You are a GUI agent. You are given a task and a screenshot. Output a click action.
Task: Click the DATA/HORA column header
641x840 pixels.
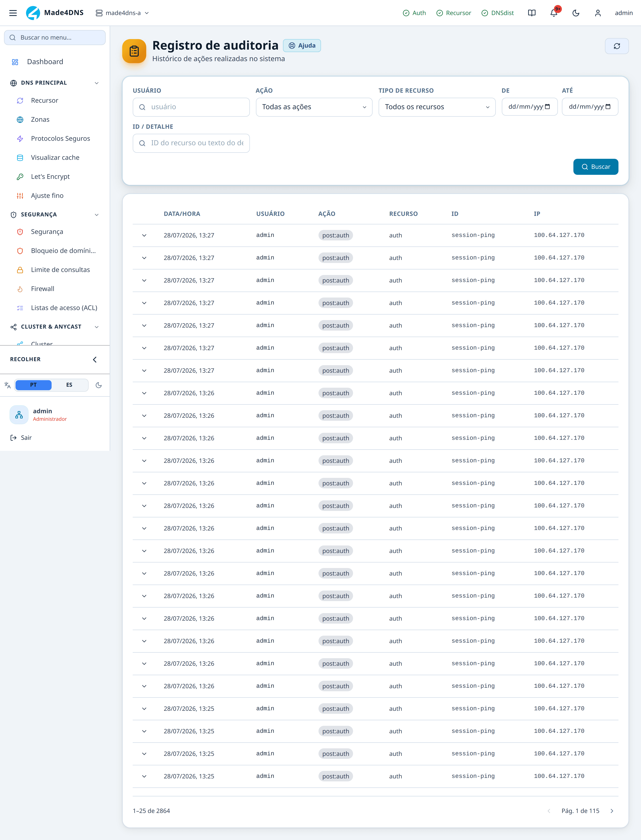tap(182, 214)
